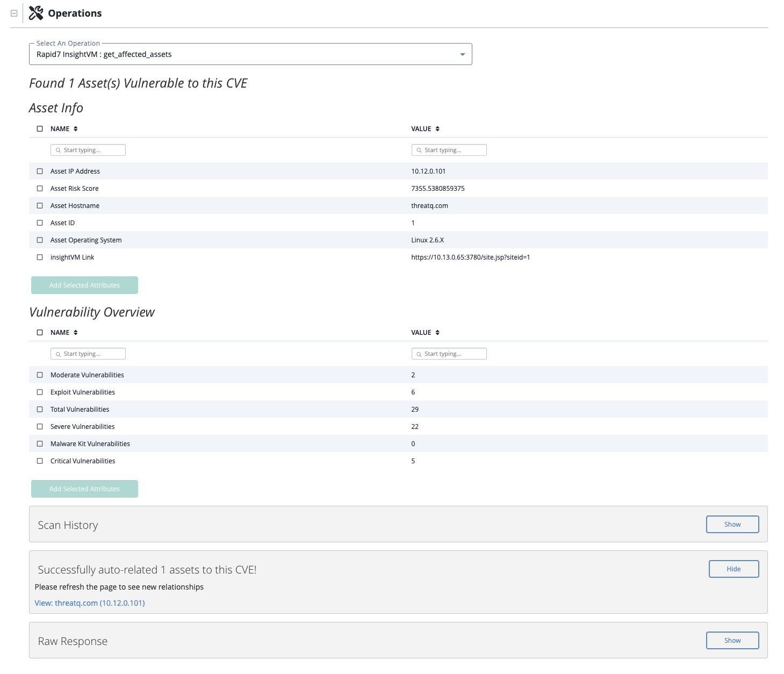The image size is (784, 674).
Task: Focus Asset Info VALUE filter field
Action: coord(449,150)
